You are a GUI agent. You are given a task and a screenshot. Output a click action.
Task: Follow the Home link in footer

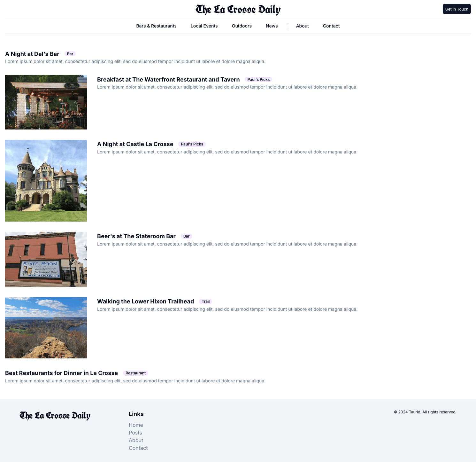coord(136,425)
